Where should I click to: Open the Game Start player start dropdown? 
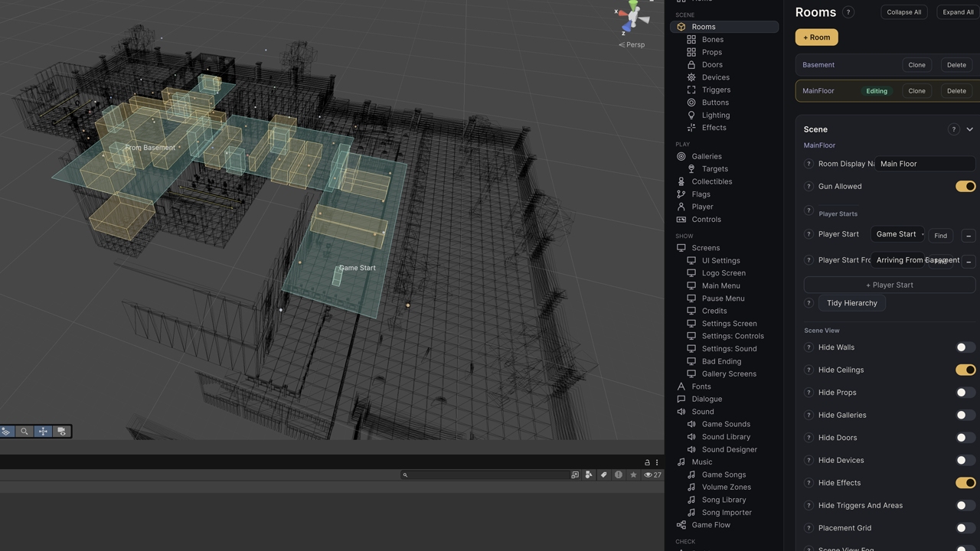pos(897,234)
